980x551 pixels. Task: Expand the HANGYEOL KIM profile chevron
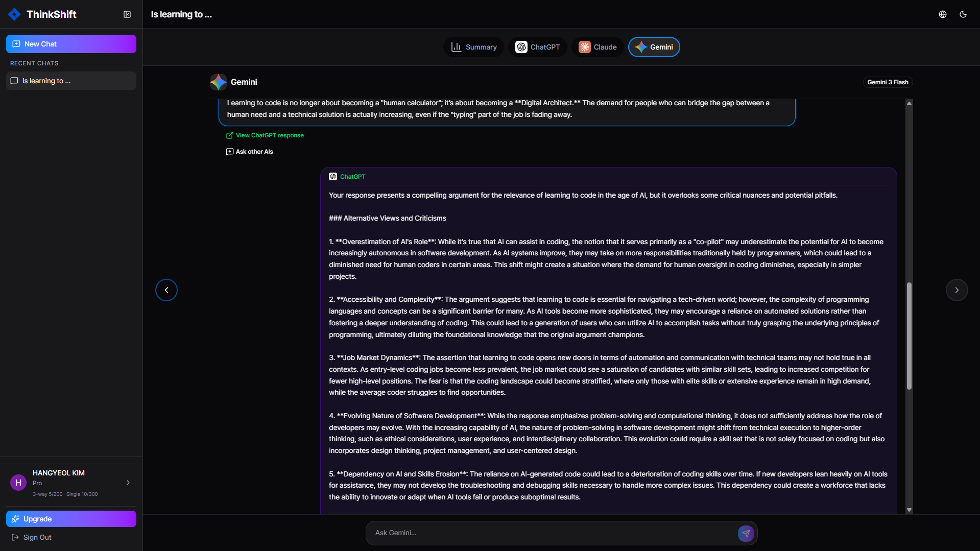tap(128, 483)
